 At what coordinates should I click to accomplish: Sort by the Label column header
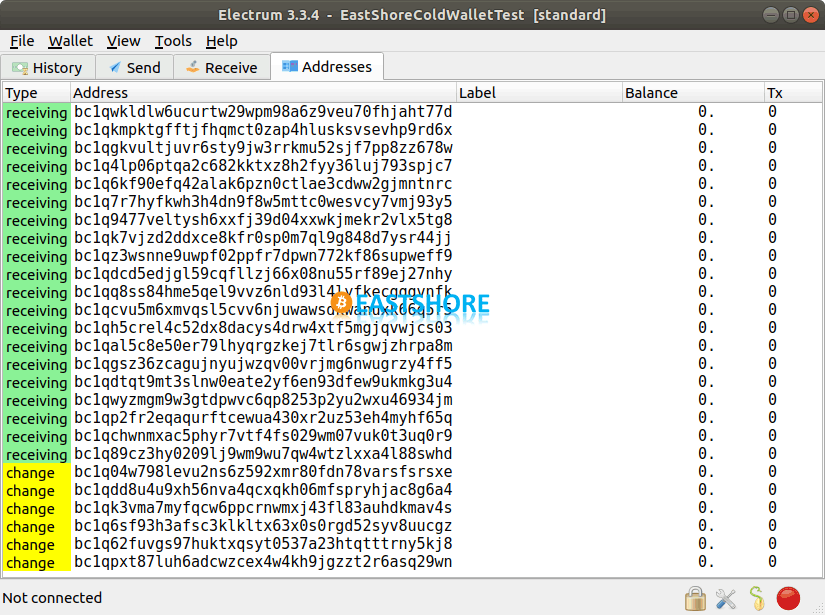pyautogui.click(x=539, y=93)
